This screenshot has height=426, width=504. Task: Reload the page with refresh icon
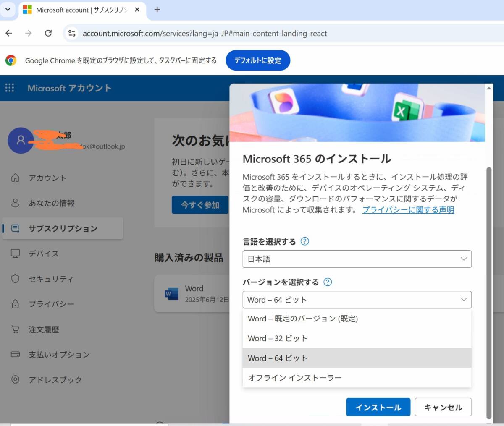tap(48, 33)
